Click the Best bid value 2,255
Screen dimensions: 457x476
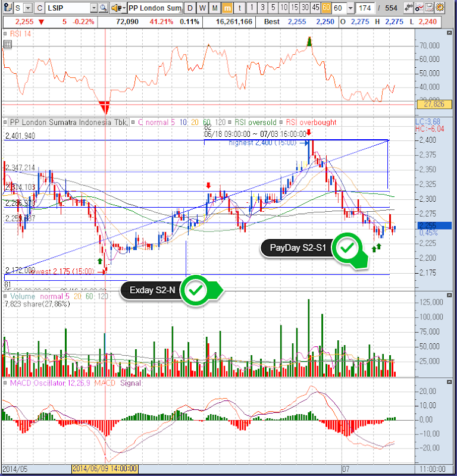tap(297, 22)
